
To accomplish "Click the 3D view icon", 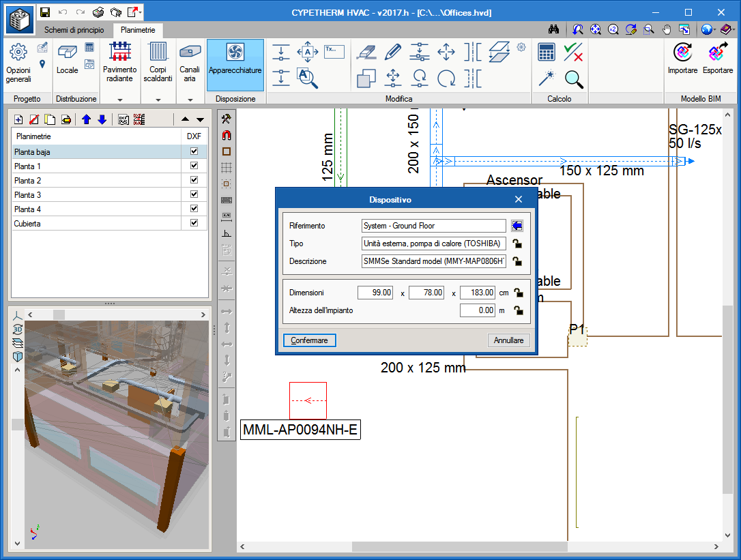I will point(18,329).
